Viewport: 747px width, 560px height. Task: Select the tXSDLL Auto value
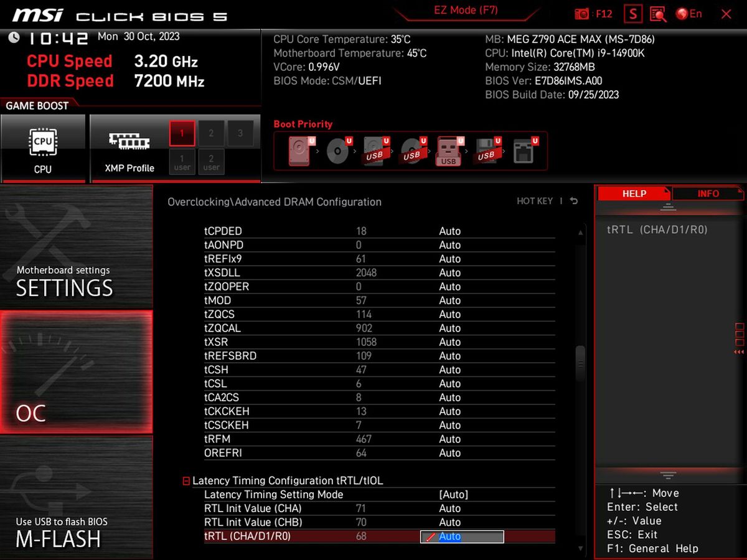click(x=449, y=273)
